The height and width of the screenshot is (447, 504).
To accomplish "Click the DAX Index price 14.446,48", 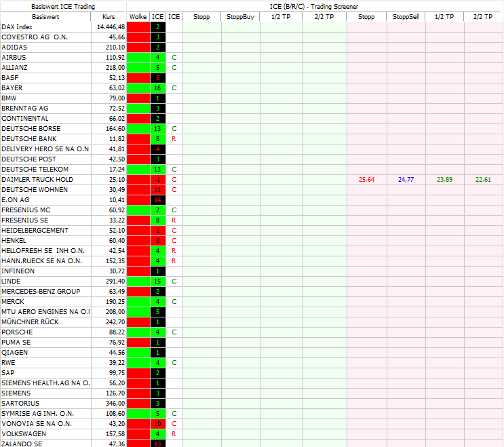I will (x=111, y=27).
